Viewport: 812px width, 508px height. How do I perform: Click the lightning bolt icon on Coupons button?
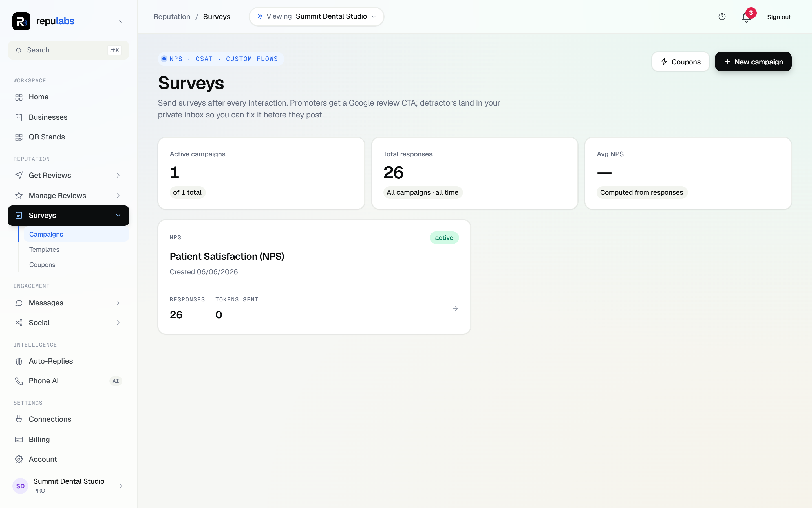[664, 62]
